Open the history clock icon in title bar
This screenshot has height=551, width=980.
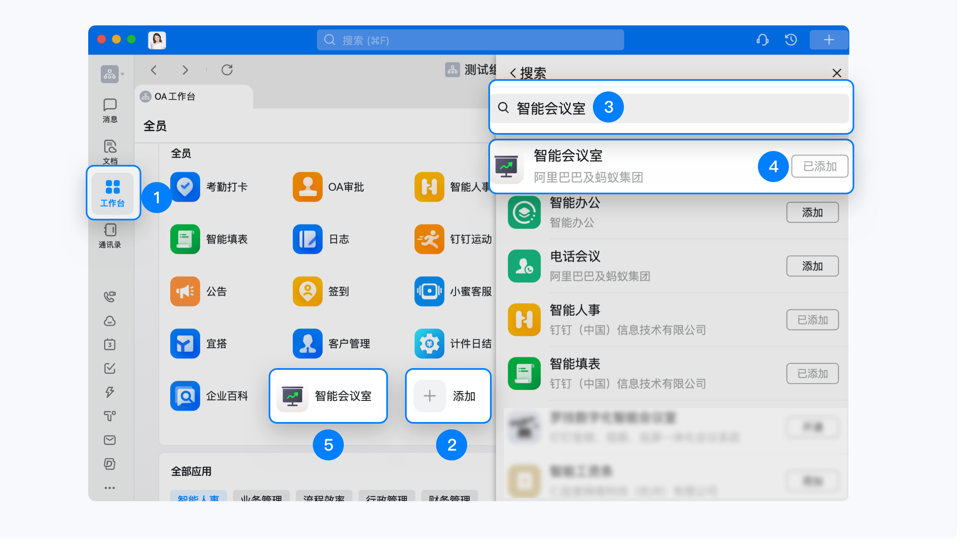click(x=791, y=40)
